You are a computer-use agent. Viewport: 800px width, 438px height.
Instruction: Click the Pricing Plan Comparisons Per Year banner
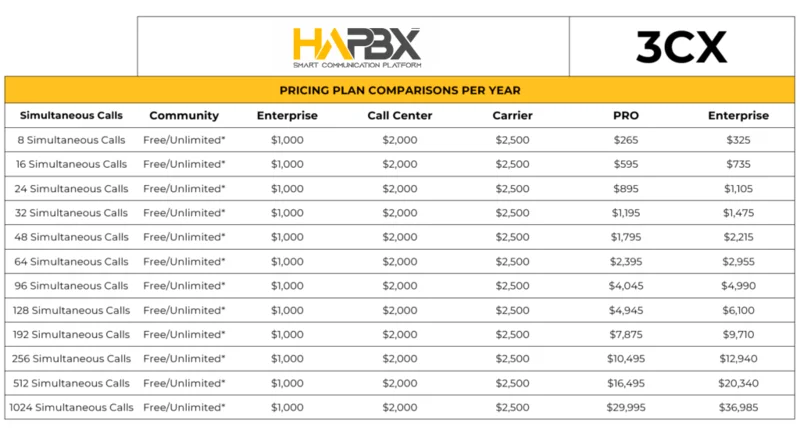tap(400, 90)
